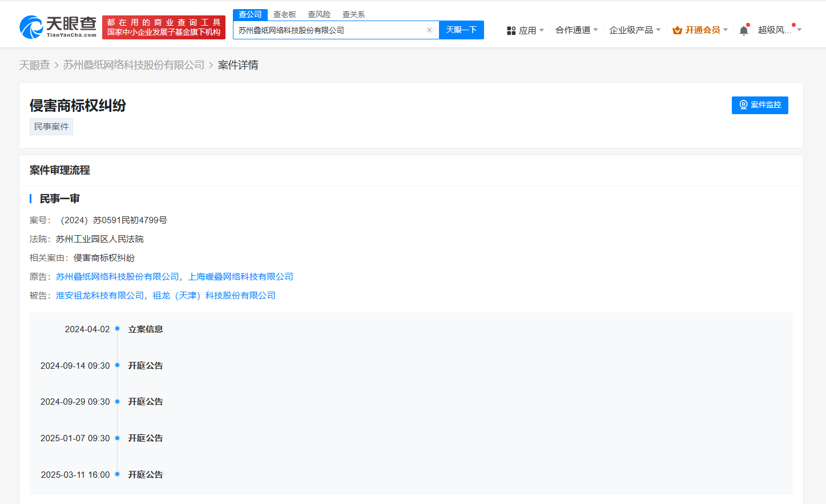The height and width of the screenshot is (504, 826).
Task: Click the 案件监控 button
Action: [760, 105]
